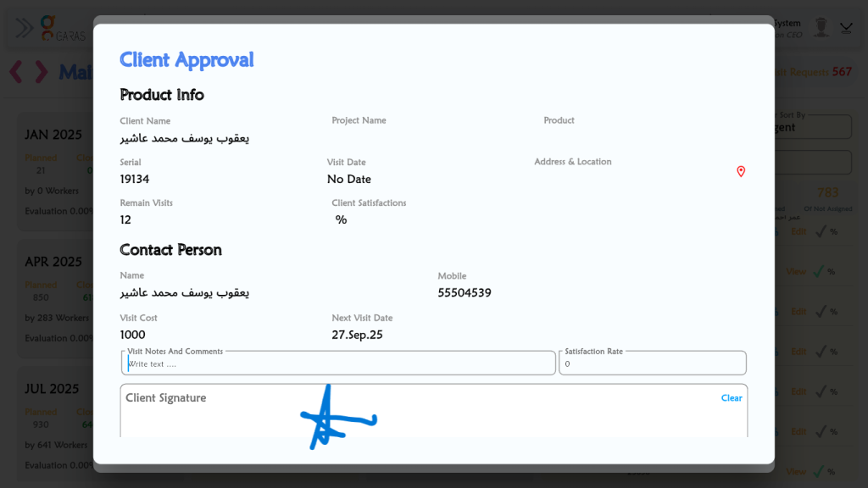Go to next with right arrow

pyautogui.click(x=41, y=72)
